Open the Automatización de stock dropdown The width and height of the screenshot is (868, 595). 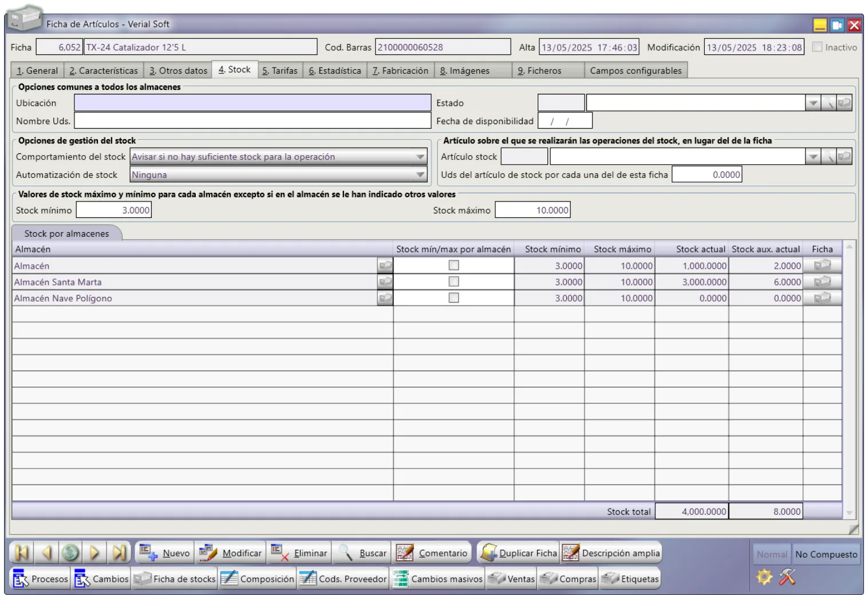click(x=420, y=175)
